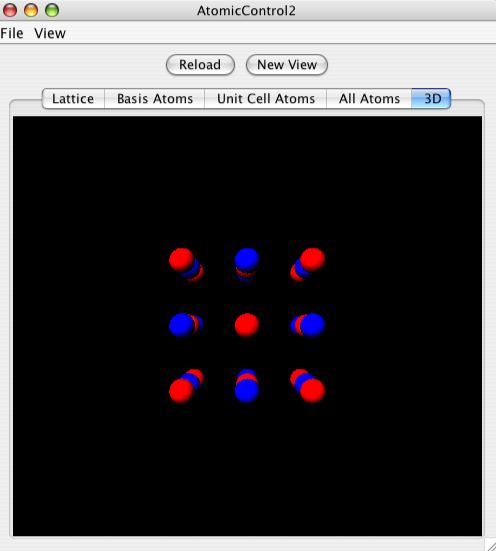Select the All Atoms tab

pos(369,98)
